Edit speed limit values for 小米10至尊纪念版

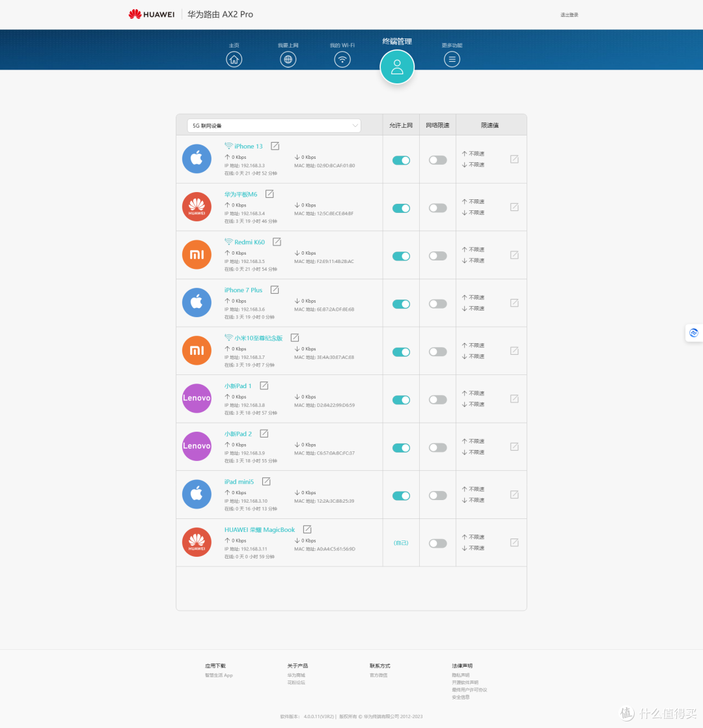coord(514,351)
